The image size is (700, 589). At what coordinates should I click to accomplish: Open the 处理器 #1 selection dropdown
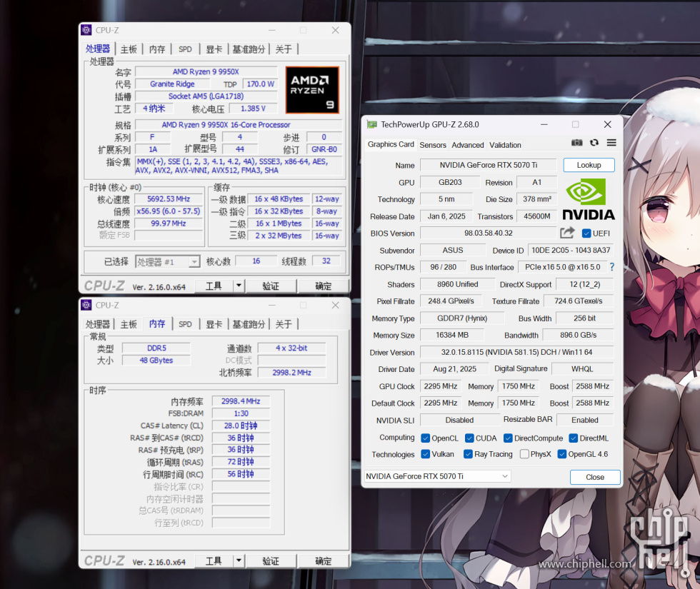pyautogui.click(x=167, y=261)
